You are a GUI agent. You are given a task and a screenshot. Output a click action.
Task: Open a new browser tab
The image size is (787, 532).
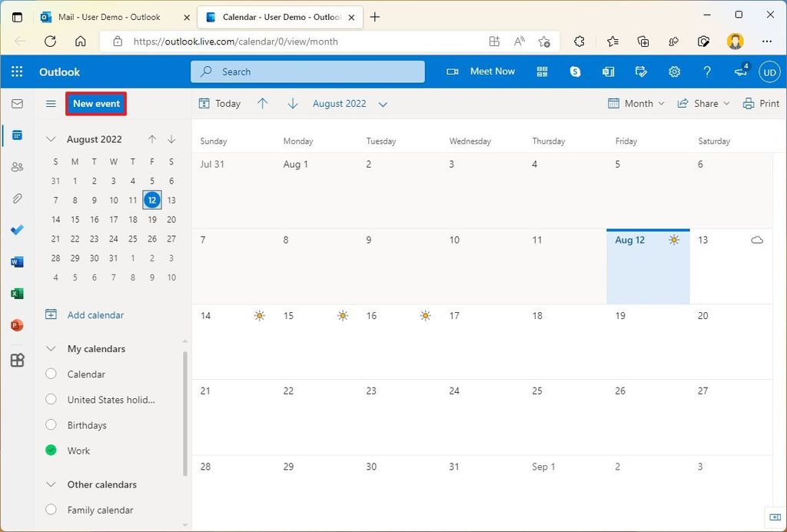pos(374,17)
